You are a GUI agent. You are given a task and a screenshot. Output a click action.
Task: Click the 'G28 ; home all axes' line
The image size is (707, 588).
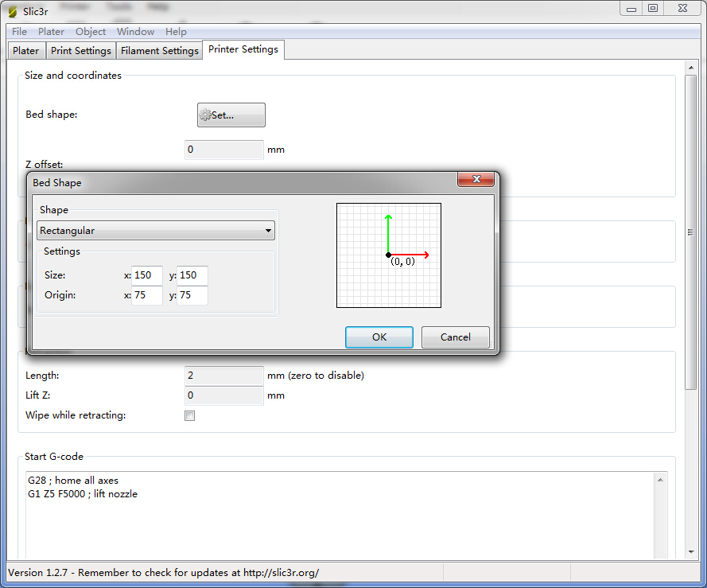pyautogui.click(x=73, y=481)
